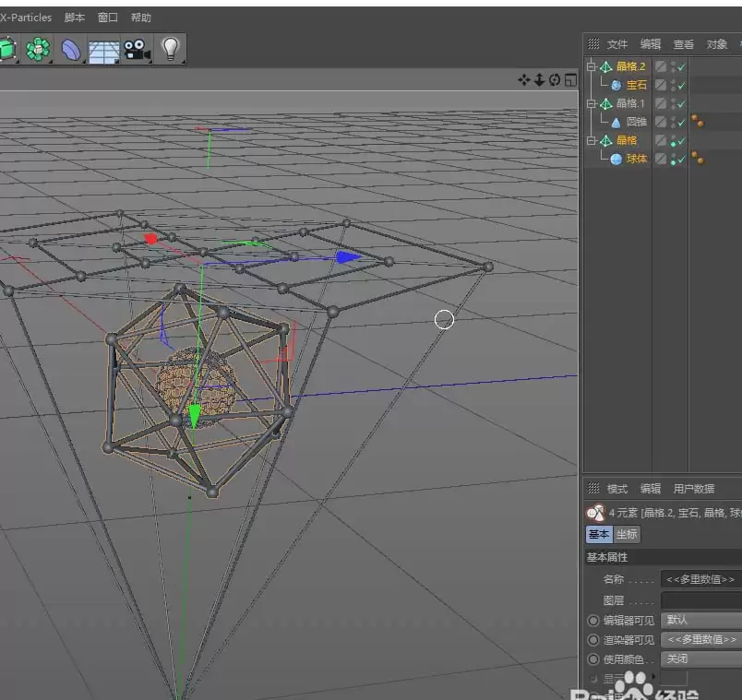
Task: Select the 编辑器可见 radio button
Action: pos(593,621)
